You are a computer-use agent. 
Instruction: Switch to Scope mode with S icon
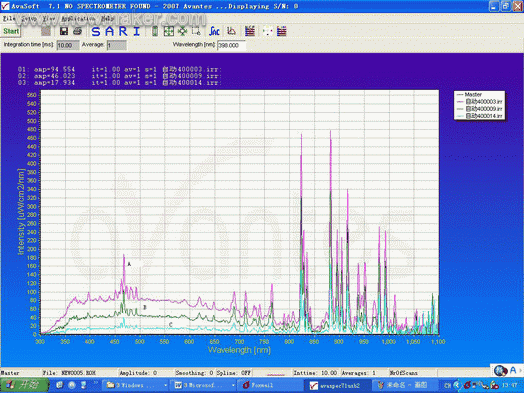coord(96,31)
